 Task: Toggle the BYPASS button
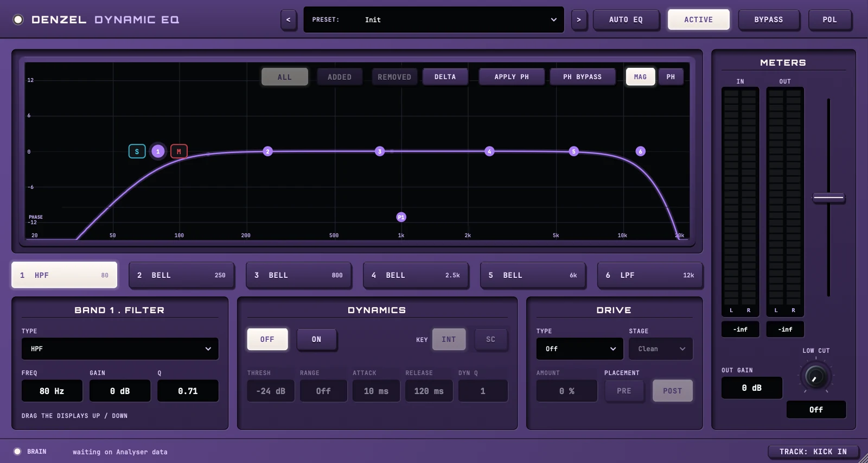[x=769, y=20]
